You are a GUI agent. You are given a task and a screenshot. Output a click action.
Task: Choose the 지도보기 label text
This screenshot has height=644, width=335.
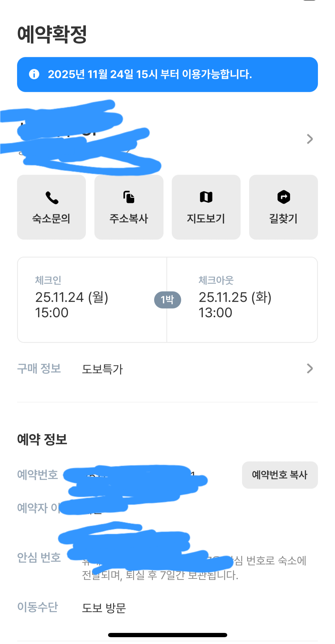coord(206,219)
